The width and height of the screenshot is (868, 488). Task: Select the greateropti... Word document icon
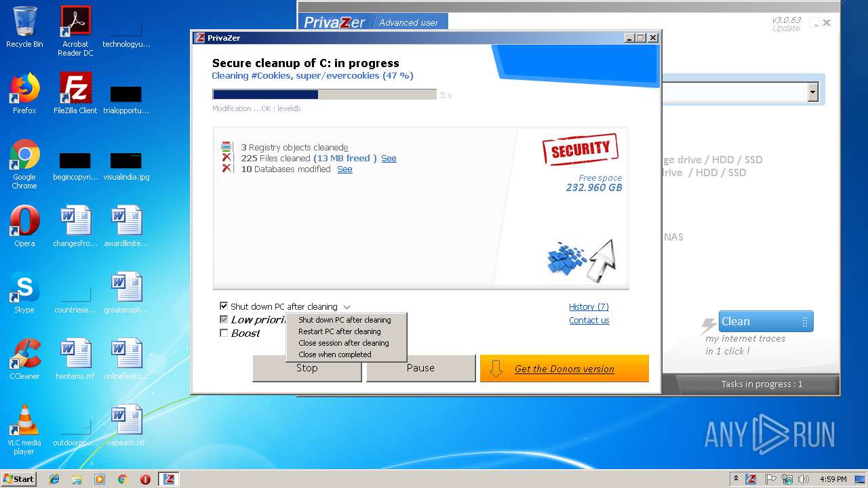point(126,293)
